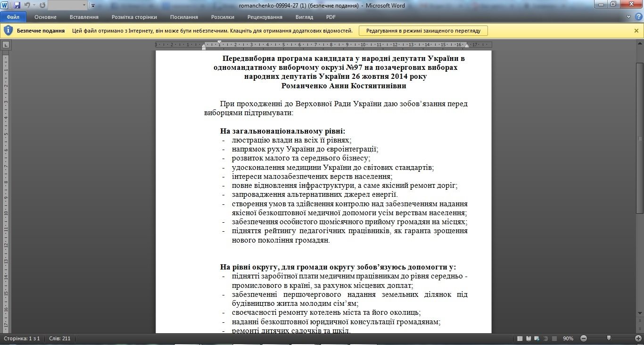
Task: Click the name Романченко Анни Костянтинівни
Action: (343, 86)
